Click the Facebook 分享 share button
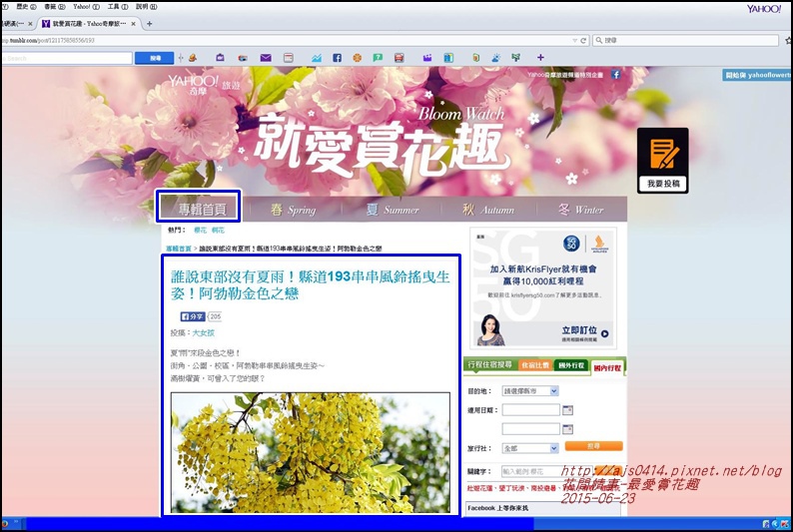793x532 pixels. [x=193, y=316]
